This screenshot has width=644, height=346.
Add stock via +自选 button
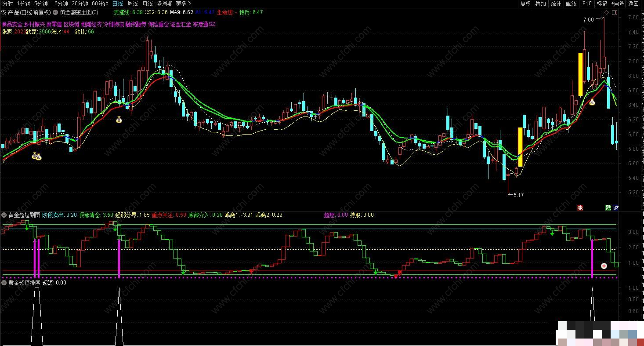618,4
